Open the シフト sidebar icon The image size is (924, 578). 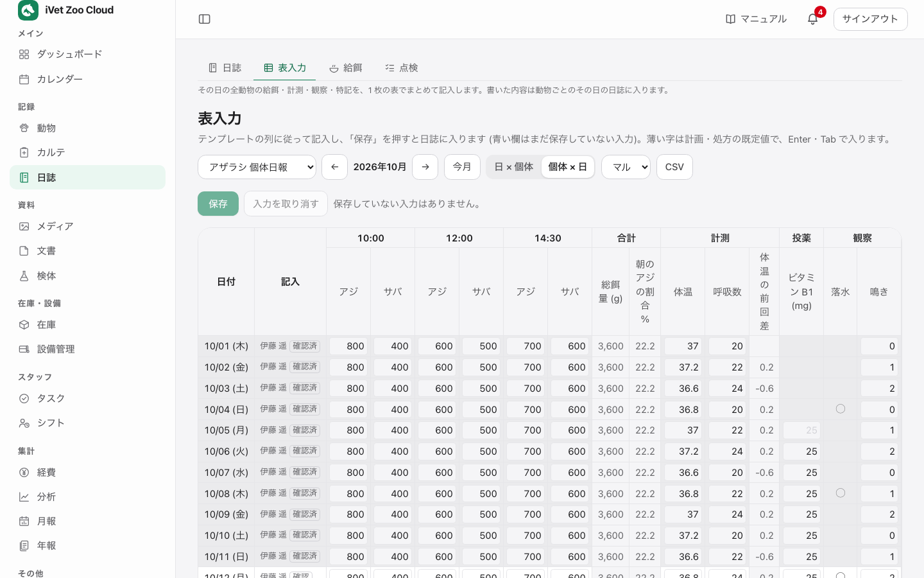pyautogui.click(x=24, y=423)
